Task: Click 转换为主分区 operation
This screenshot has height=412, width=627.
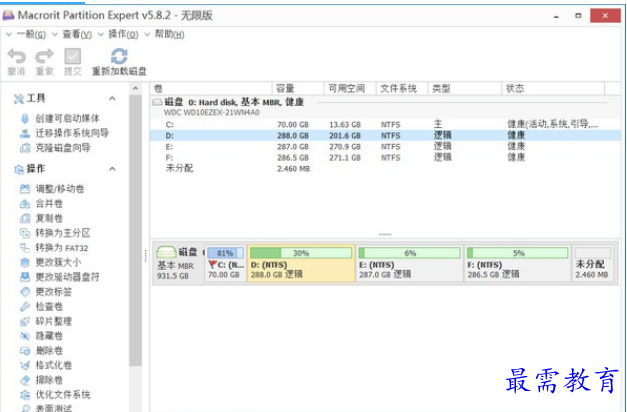Action: pos(62,233)
